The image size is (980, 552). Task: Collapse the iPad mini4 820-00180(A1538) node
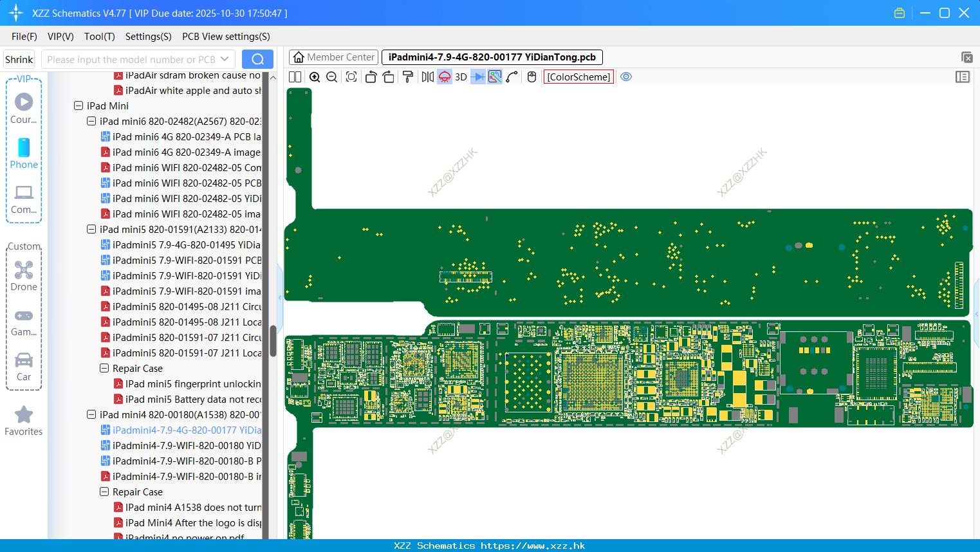[x=91, y=414]
